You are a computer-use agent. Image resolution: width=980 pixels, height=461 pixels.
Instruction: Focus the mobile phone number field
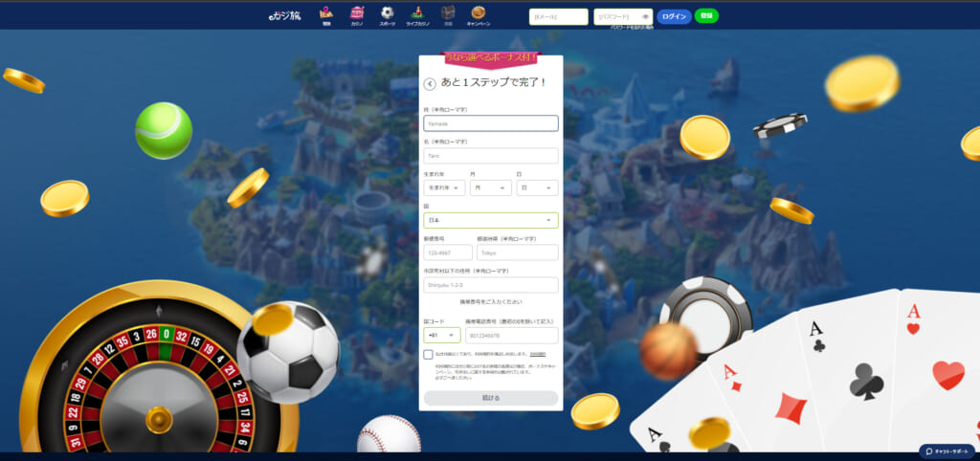pos(512,336)
